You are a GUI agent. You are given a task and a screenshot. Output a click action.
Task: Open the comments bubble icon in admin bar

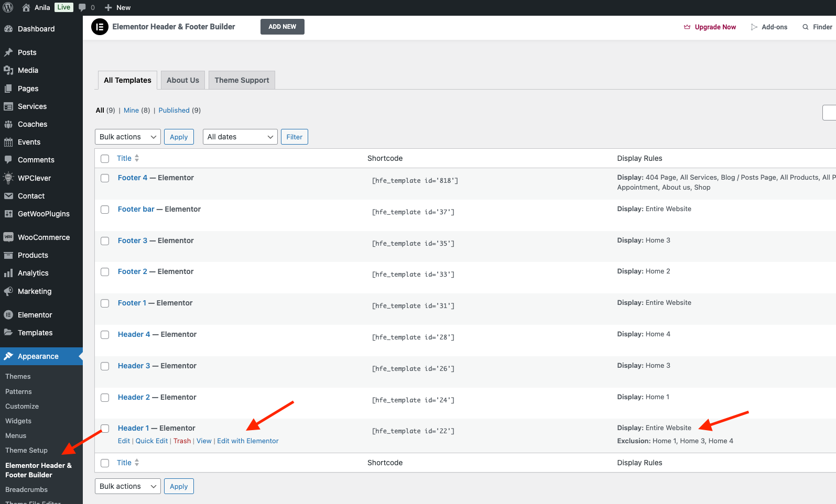coord(82,7)
